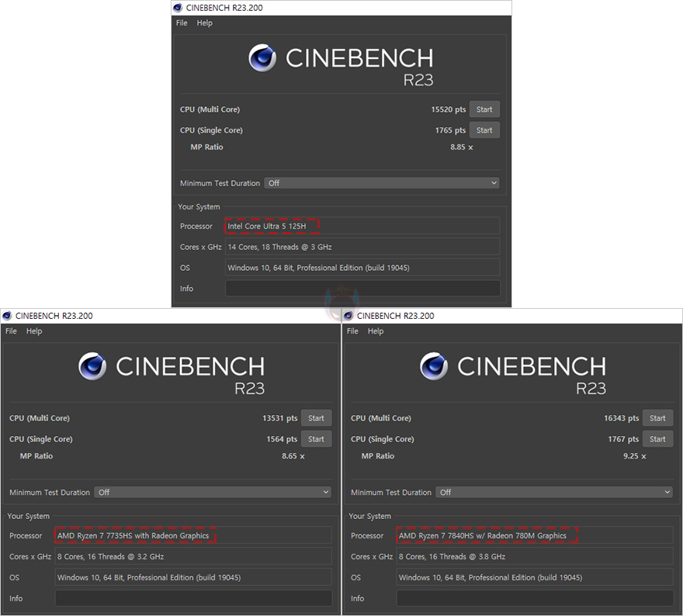Open Help menu in Ryzen 7 7840HS window

coord(376,331)
